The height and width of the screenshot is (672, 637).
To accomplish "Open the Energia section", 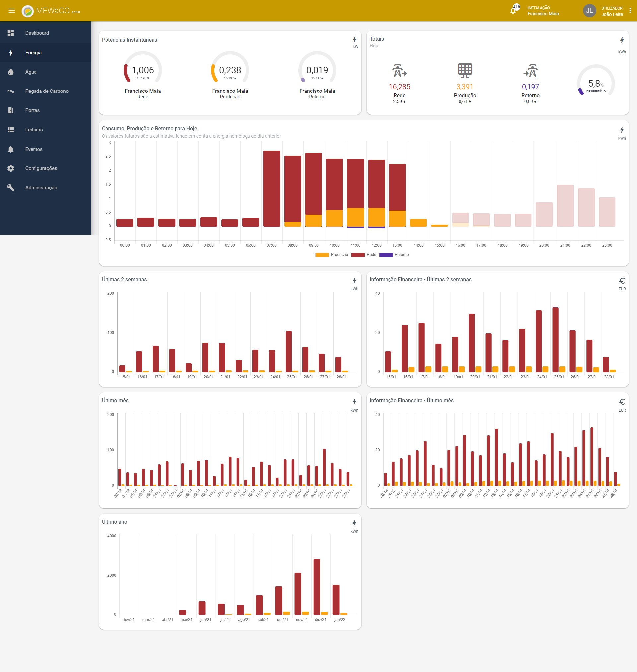I will tap(45, 53).
